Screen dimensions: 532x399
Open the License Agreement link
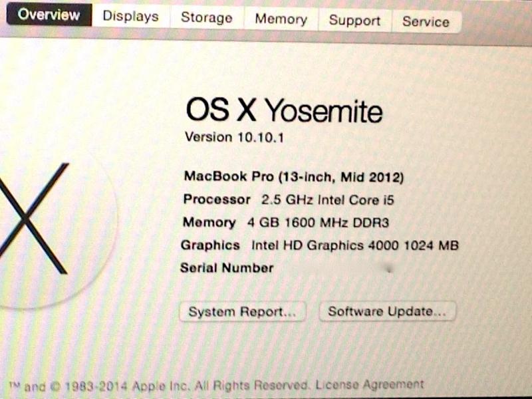(x=370, y=385)
